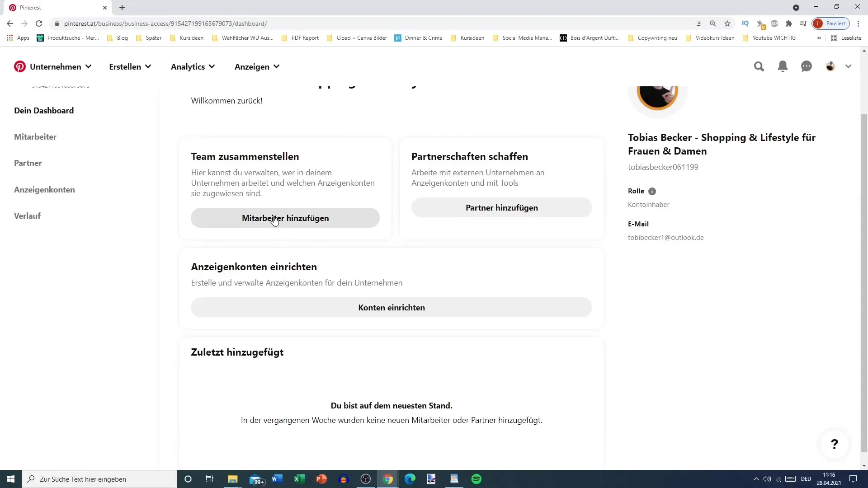The height and width of the screenshot is (488, 868).
Task: Click the search icon in top bar
Action: pos(759,66)
